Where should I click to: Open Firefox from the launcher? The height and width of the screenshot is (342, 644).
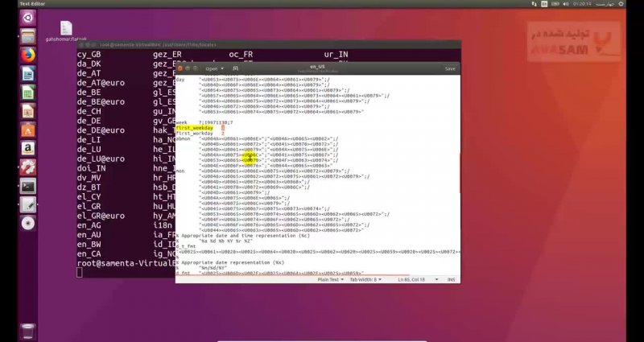pyautogui.click(x=27, y=56)
